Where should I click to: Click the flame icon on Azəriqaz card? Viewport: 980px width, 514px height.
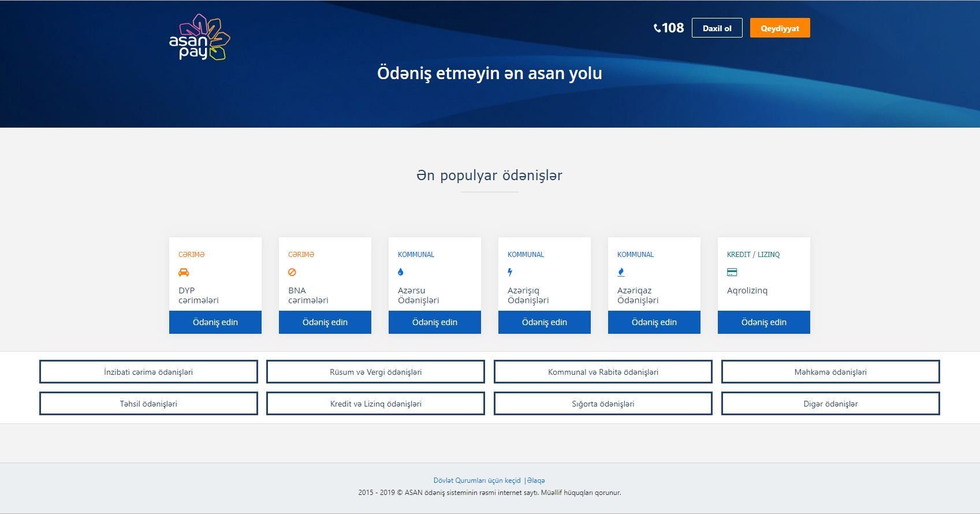tap(621, 272)
